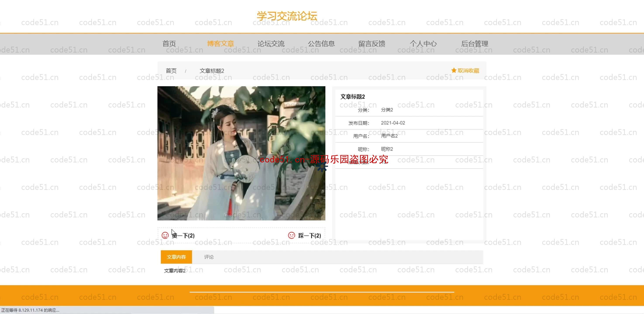Screen dimensions: 644x314
Task: Click the 2021-04-02 publish date
Action: click(393, 123)
